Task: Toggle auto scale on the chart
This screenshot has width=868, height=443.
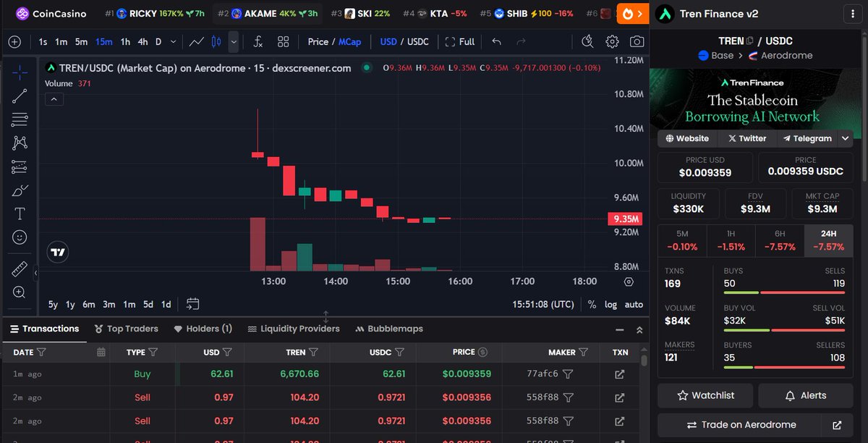Action: (x=634, y=305)
